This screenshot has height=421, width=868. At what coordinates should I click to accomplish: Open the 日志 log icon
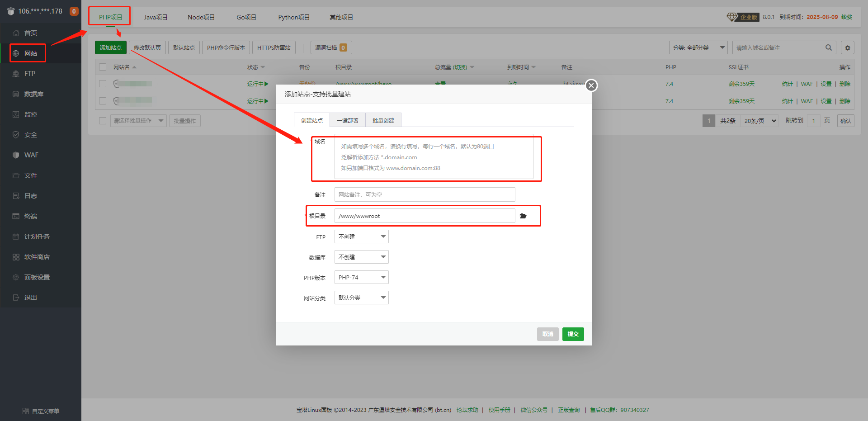pos(16,196)
